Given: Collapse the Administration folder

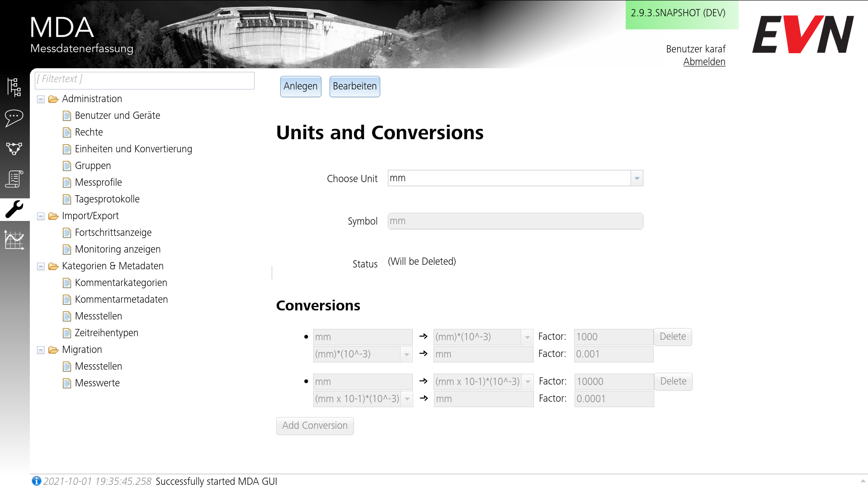Looking at the screenshot, I should tap(40, 99).
